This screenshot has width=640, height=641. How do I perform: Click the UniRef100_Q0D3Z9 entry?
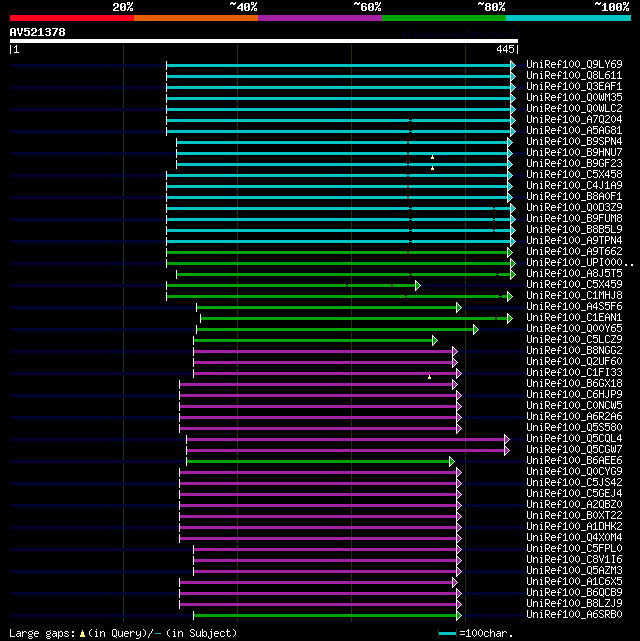pyautogui.click(x=574, y=208)
